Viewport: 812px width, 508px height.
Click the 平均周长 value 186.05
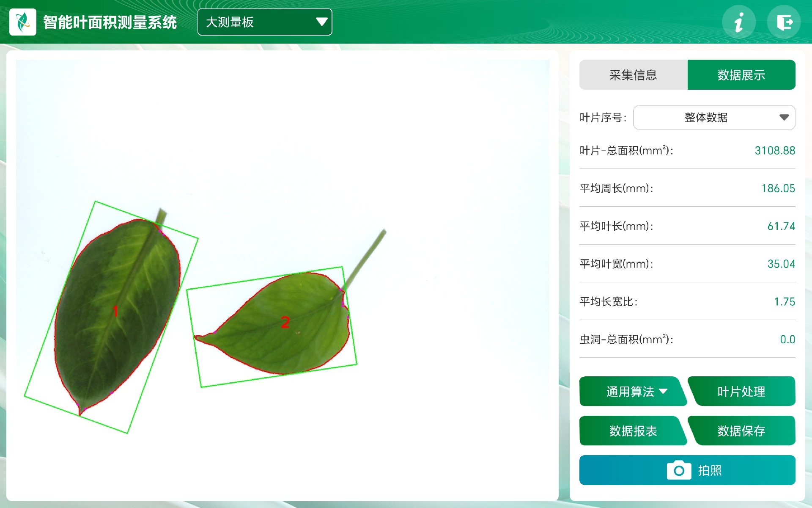[778, 188]
